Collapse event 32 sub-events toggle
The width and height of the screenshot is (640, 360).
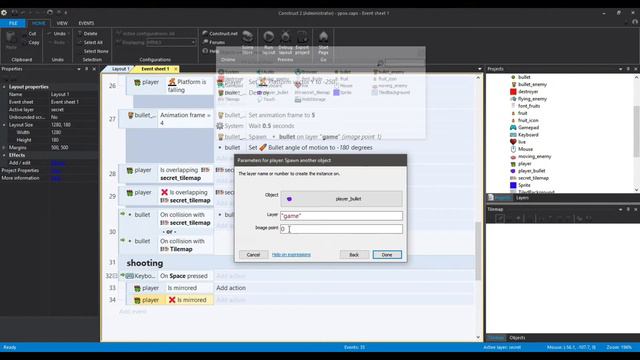(115, 276)
